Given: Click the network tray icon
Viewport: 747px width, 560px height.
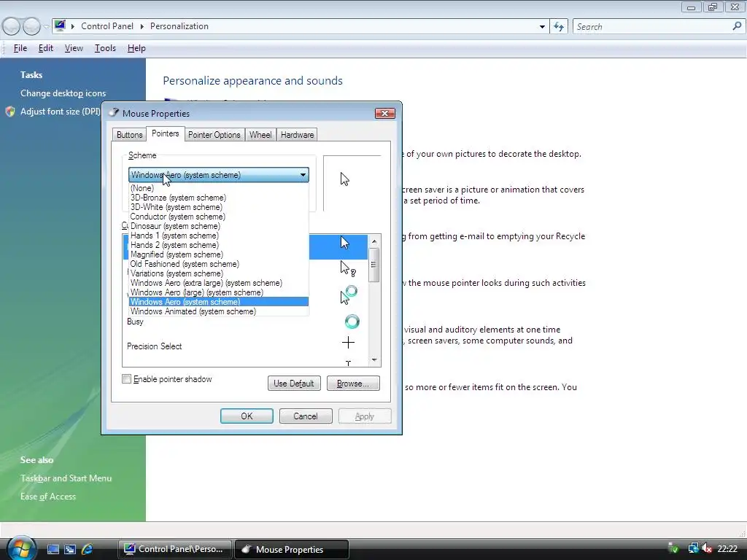Looking at the screenshot, I should coord(693,549).
